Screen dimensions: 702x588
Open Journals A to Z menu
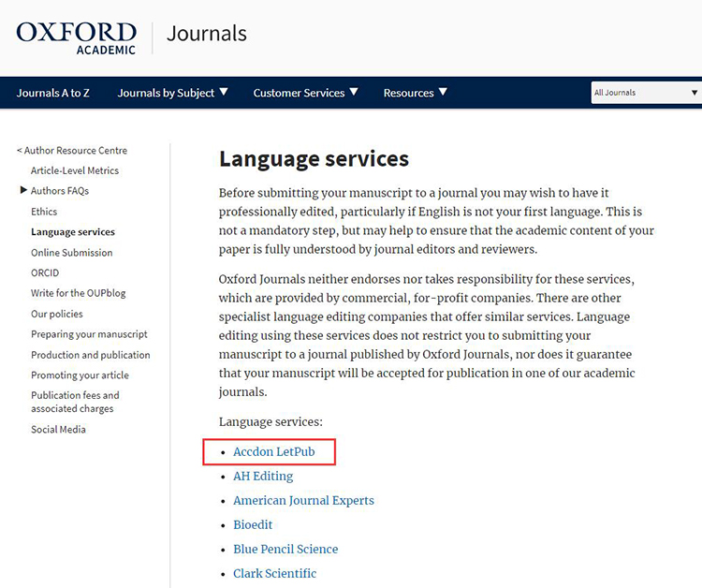coord(53,93)
